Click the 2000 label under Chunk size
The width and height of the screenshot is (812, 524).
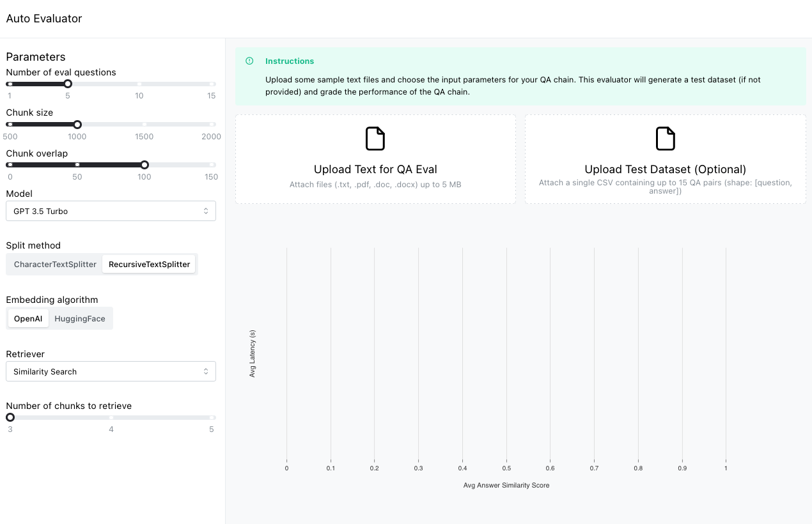pyautogui.click(x=211, y=136)
